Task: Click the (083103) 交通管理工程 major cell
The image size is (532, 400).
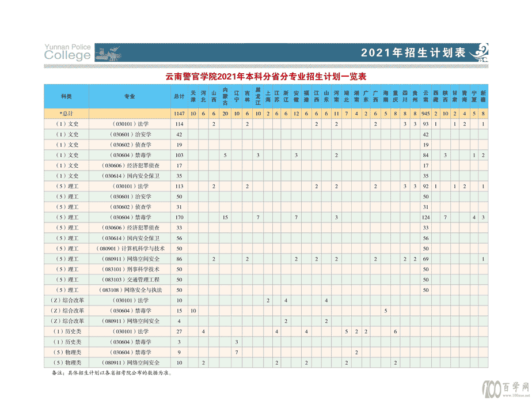Action: pos(130,280)
